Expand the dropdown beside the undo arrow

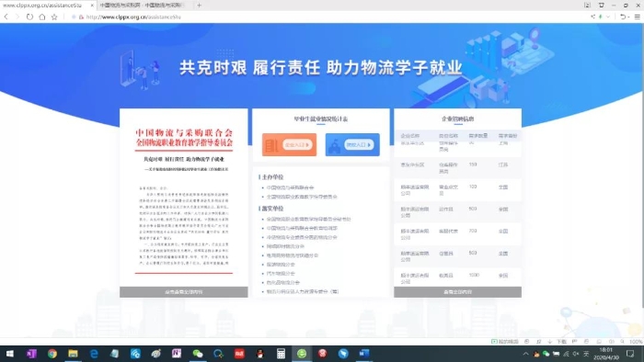click(x=628, y=17)
